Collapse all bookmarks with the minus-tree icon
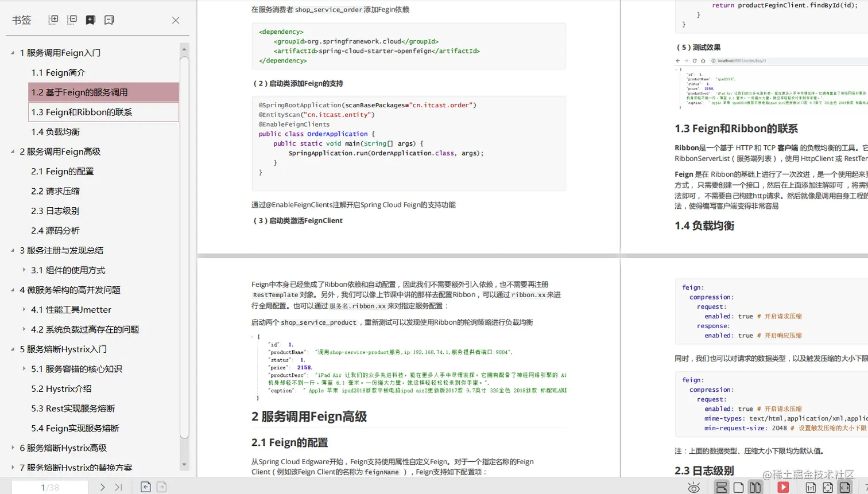This screenshot has height=494, width=868. coord(72,20)
